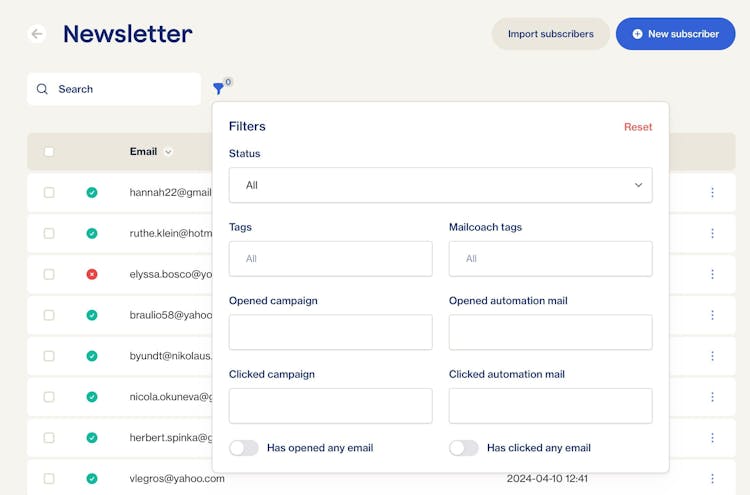The width and height of the screenshot is (750, 495).
Task: Click the magnifier icon in the search box
Action: tap(42, 89)
